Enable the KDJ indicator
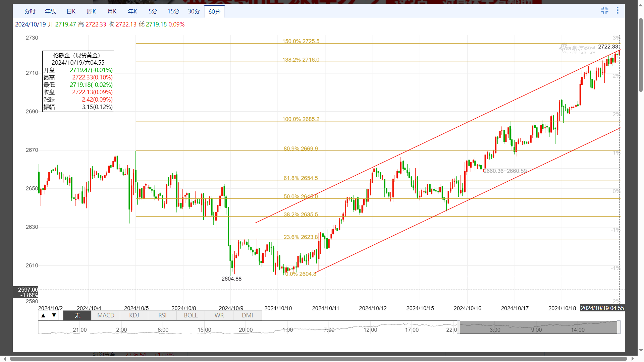644x362 pixels. click(134, 315)
